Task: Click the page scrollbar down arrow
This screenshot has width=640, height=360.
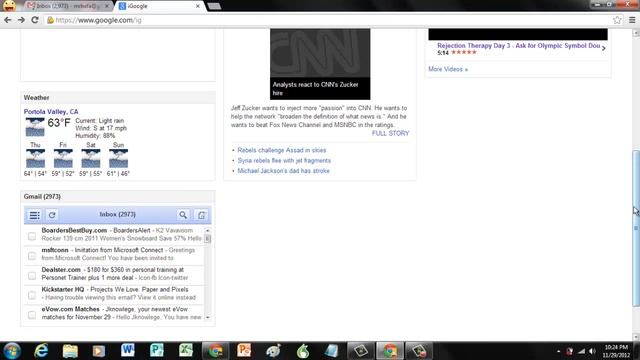Action: click(x=636, y=337)
